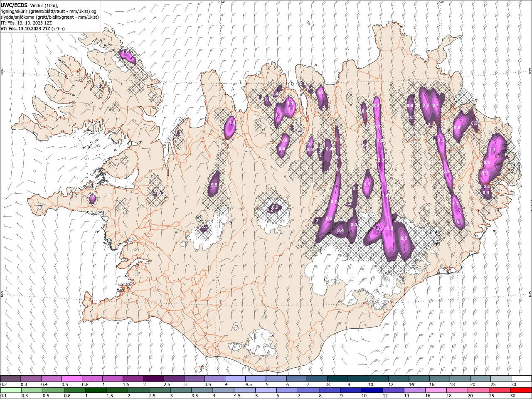Image resolution: width=532 pixels, height=399 pixels.
Task: Click the white upper legend swatch after 30
Action: click(521, 379)
